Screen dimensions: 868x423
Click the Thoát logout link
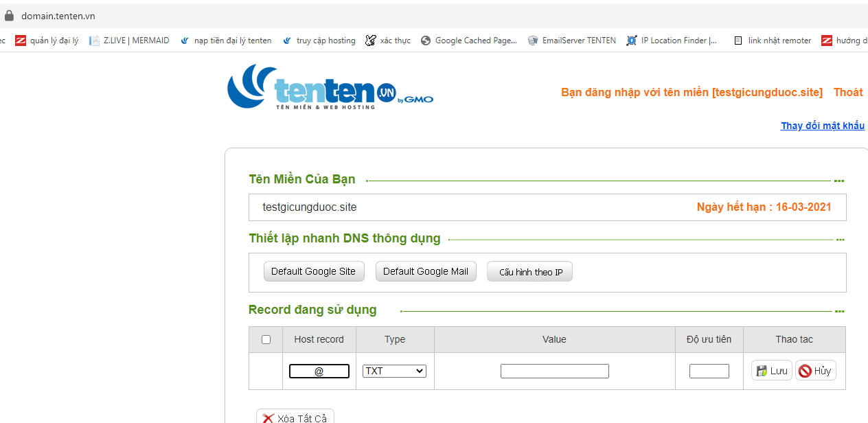coord(848,92)
